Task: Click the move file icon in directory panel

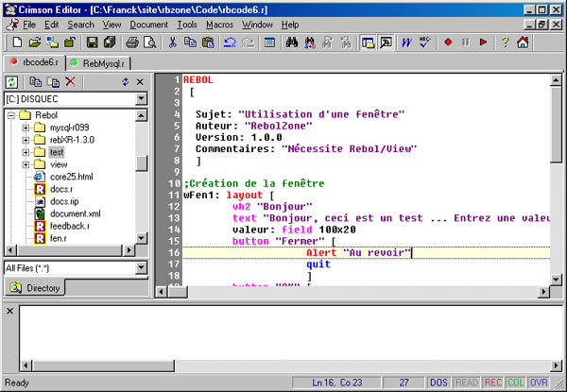Action: click(53, 82)
